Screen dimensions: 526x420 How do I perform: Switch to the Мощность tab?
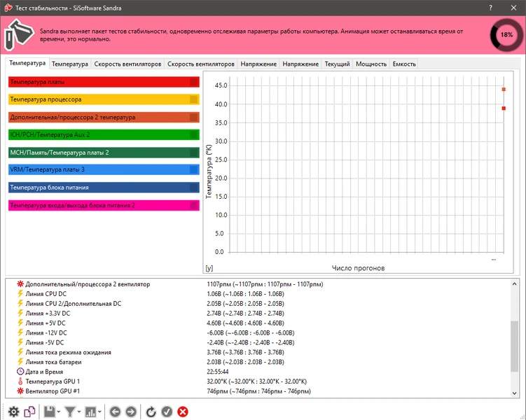point(371,64)
